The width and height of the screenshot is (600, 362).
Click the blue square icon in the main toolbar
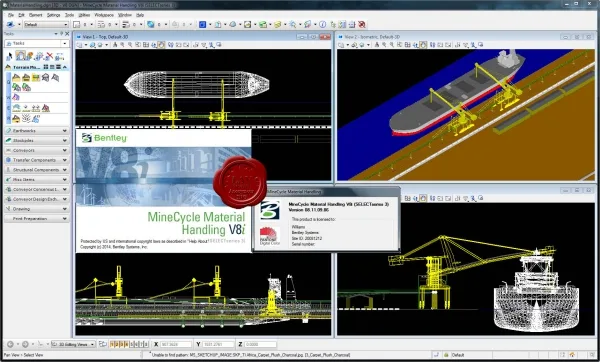(x=202, y=24)
